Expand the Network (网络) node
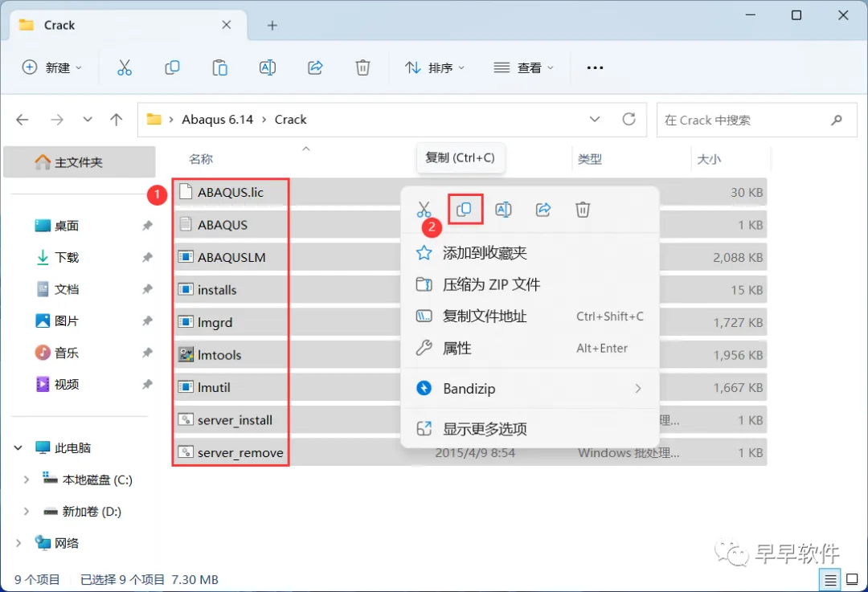868x592 pixels. pos(18,543)
